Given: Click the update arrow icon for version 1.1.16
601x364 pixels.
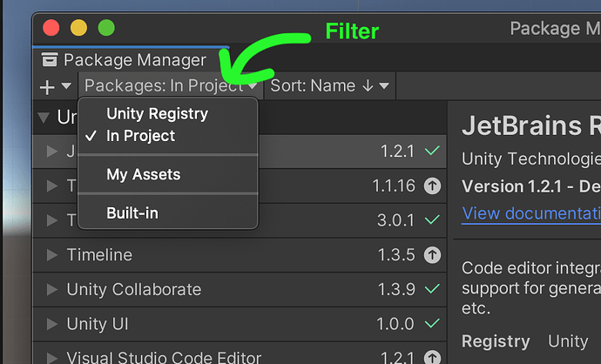Looking at the screenshot, I should pos(432,185).
